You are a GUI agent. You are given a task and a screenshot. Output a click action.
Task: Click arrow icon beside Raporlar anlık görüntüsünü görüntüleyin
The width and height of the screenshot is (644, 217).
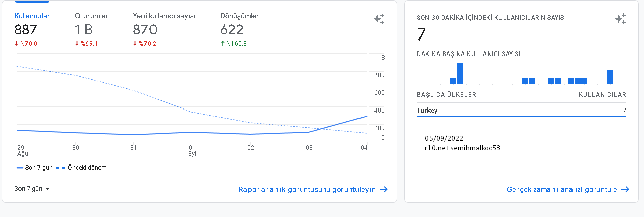click(x=384, y=189)
